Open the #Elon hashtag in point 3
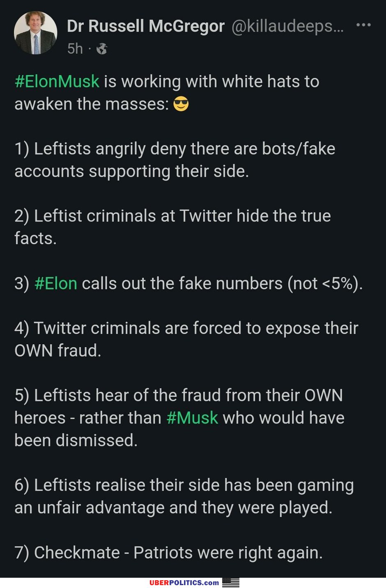 [x=56, y=284]
